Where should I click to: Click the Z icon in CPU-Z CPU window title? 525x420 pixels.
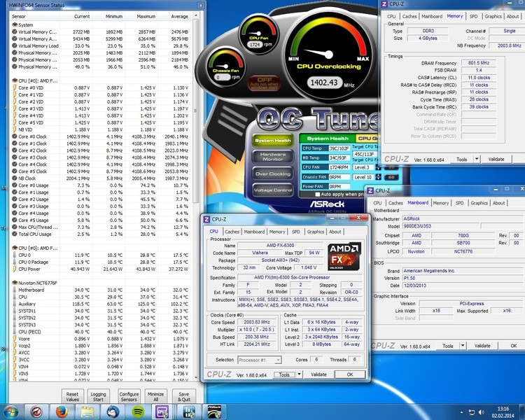pos(206,219)
